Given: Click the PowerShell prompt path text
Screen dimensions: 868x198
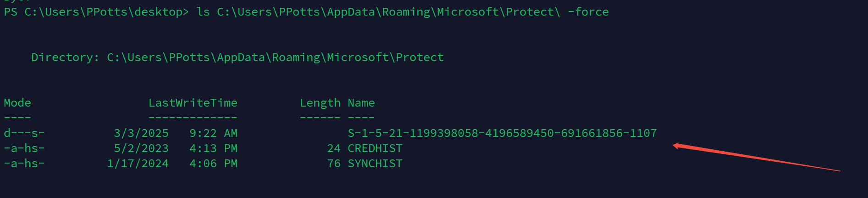Looking at the screenshot, I should click(96, 12).
